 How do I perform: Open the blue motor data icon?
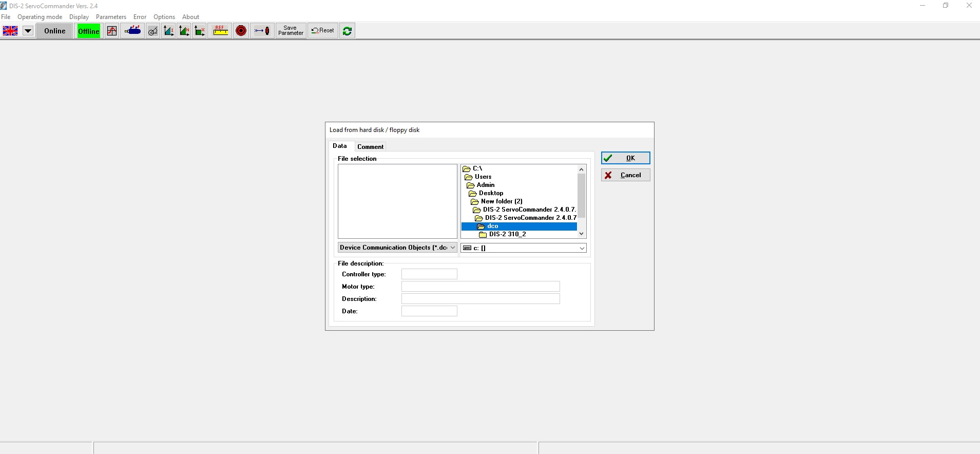point(133,31)
